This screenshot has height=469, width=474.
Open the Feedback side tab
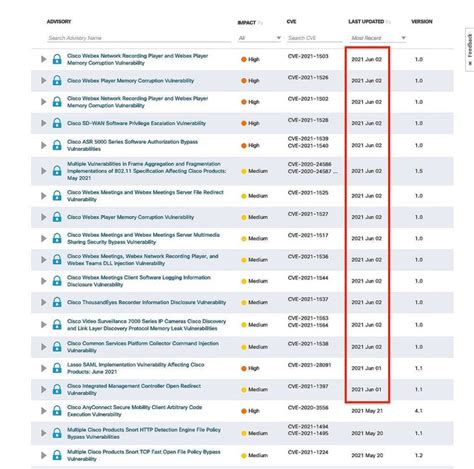(470, 49)
